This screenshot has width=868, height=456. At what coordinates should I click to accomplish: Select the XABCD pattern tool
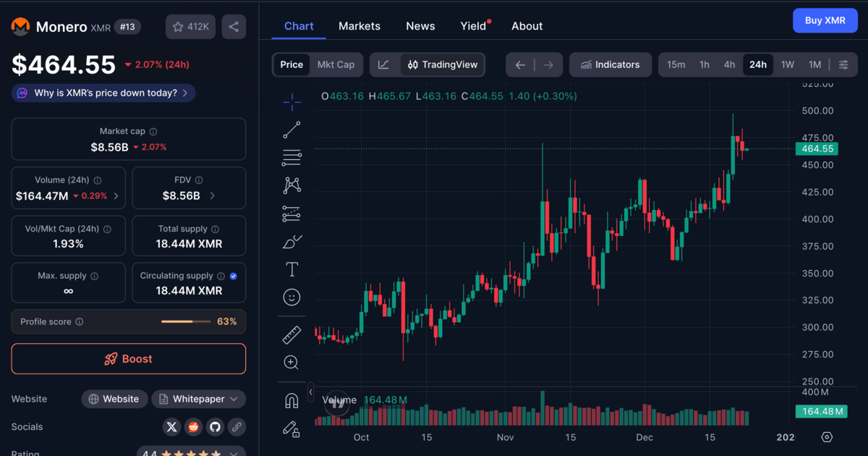point(292,185)
